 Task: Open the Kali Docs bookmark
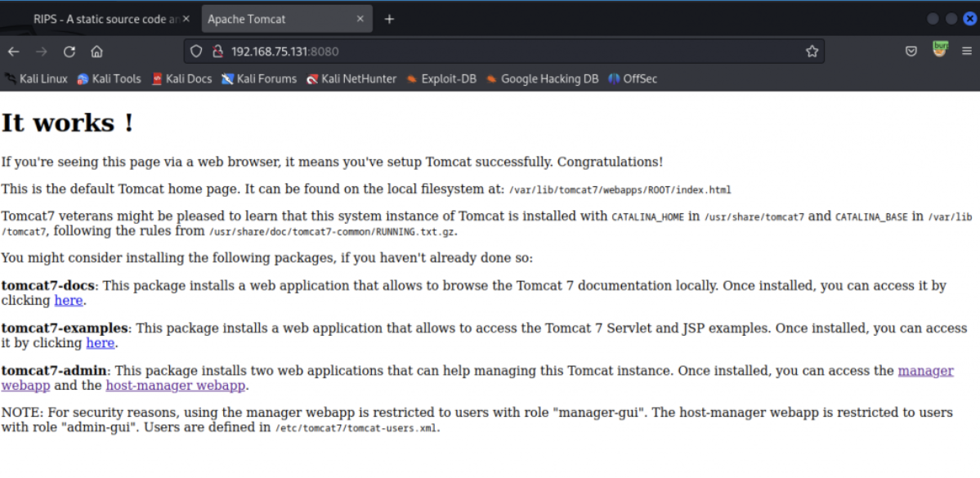click(x=182, y=78)
